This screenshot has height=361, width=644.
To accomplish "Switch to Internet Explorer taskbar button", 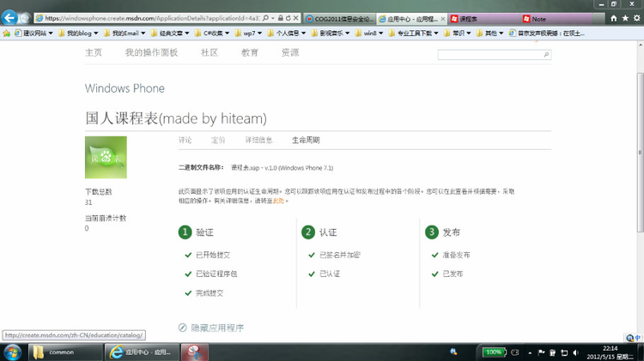I will pos(143,352).
